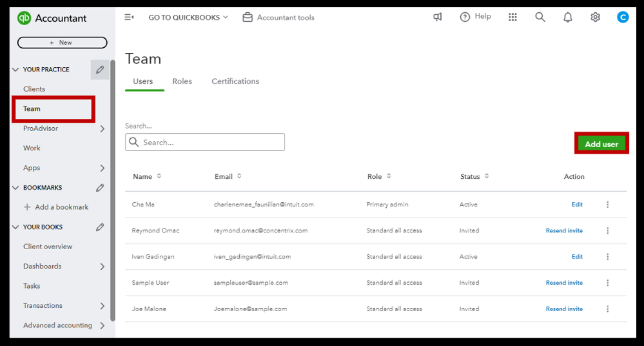The image size is (644, 346).
Task: Click the green Add user button
Action: [601, 144]
